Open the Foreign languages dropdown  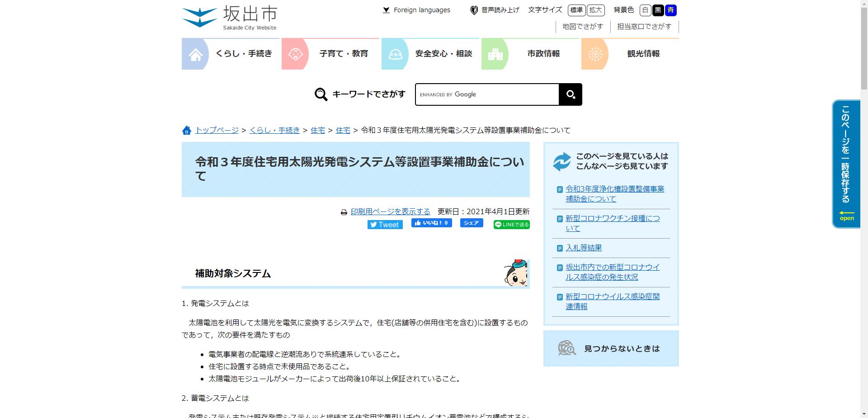pyautogui.click(x=416, y=9)
